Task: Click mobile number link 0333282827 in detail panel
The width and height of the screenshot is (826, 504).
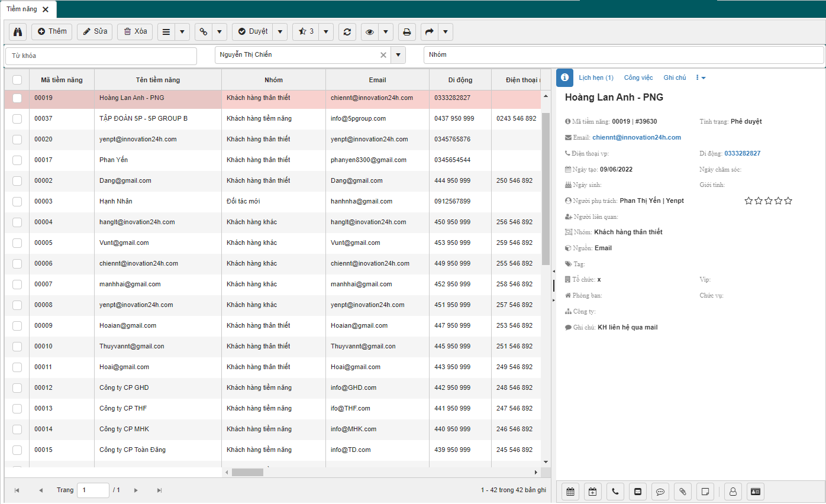Action: tap(742, 153)
